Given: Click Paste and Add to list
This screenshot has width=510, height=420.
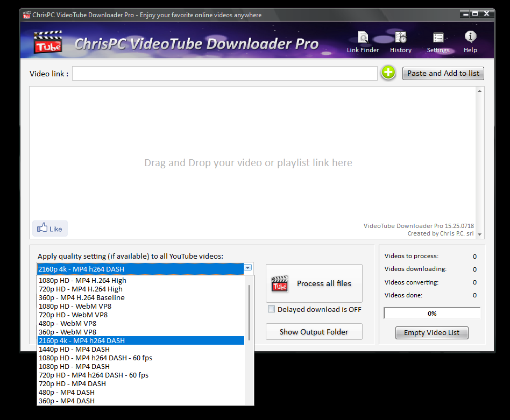Looking at the screenshot, I should pos(443,73).
